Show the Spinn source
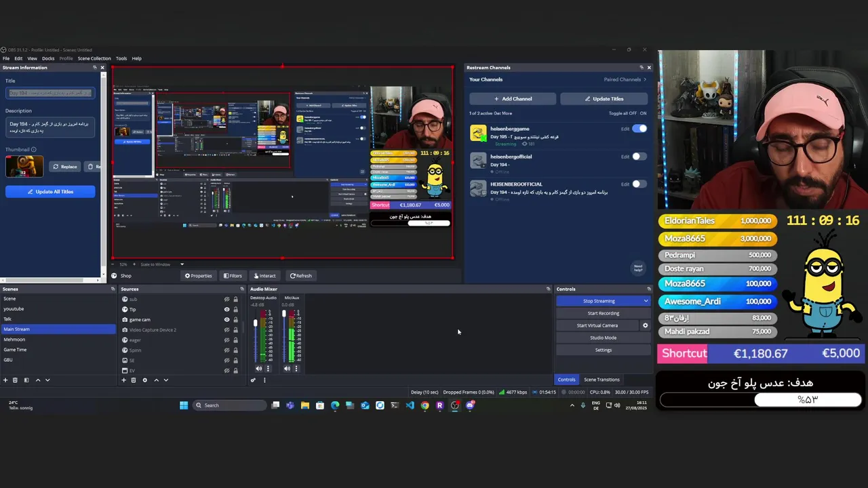This screenshot has height=488, width=868. (x=226, y=350)
